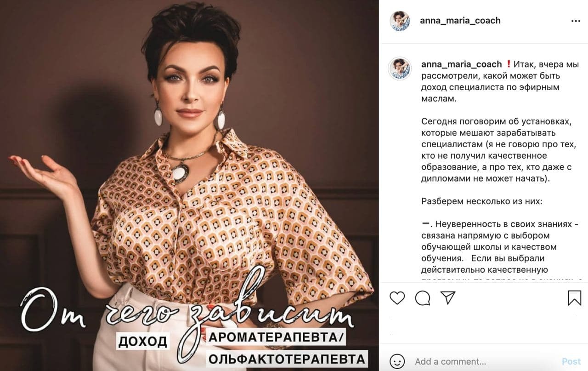Click the red exclamation emoji in the caption
This screenshot has height=371, width=588.
(508, 64)
